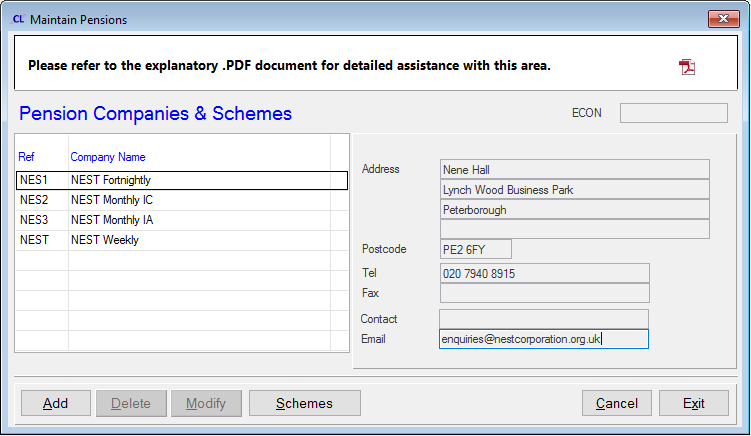
Task: Click the Modify button
Action: 206,403
